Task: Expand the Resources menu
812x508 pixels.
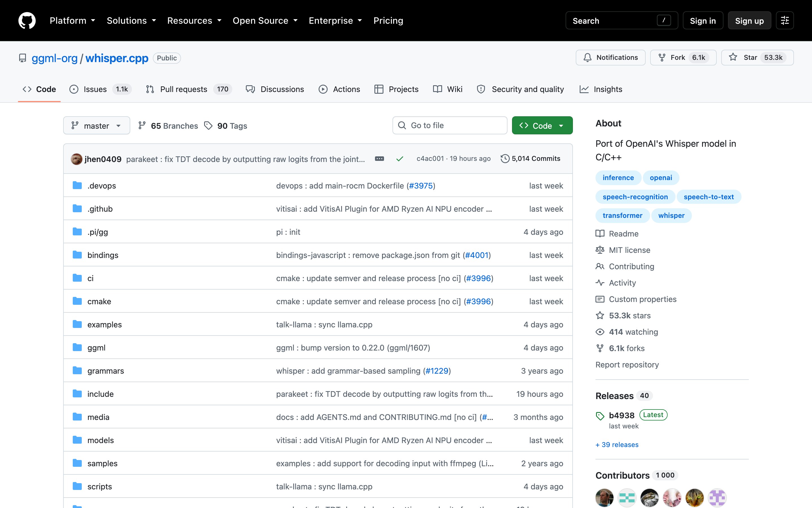Action: [194, 21]
